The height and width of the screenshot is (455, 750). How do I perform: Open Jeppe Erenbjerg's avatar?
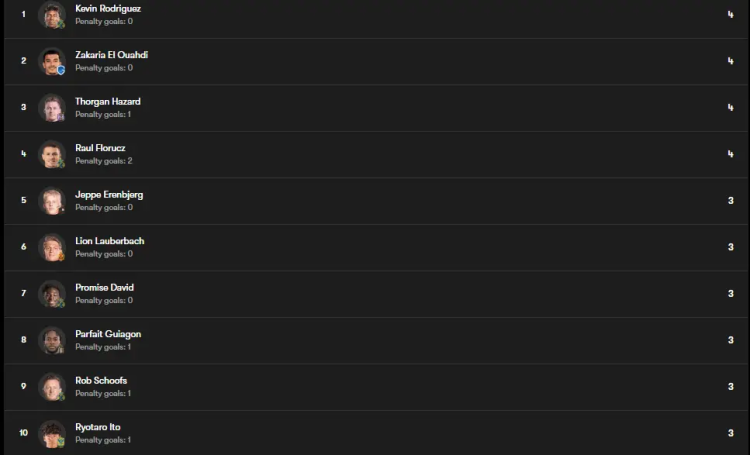coord(51,201)
